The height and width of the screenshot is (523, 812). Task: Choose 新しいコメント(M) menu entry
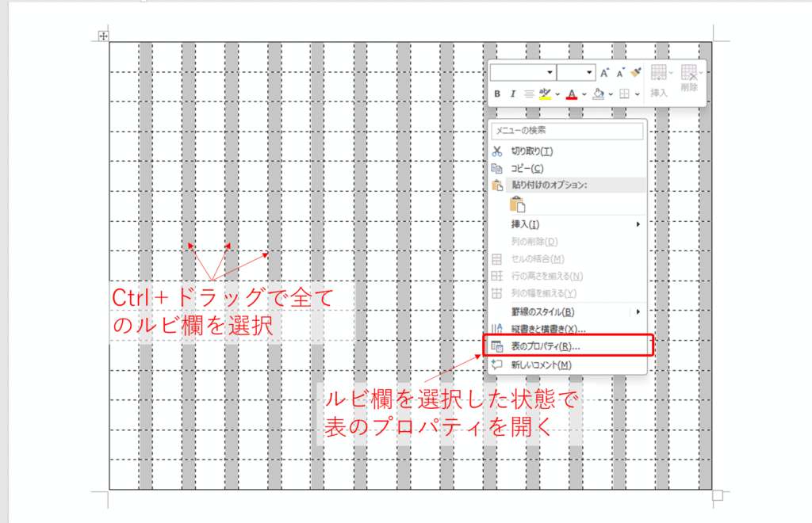[x=568, y=365]
